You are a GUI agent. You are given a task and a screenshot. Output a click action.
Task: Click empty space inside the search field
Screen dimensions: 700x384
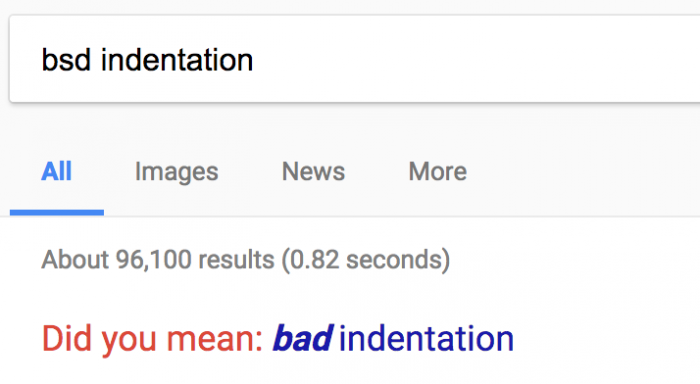469,59
